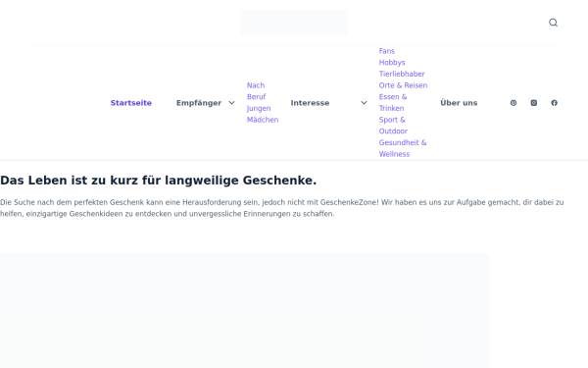
Task: Open the Facebook social icon
Action: click(554, 103)
